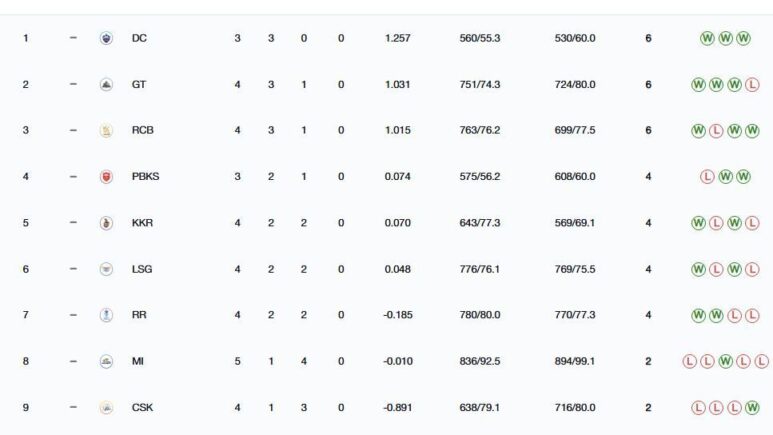
Task: Click MI's runs-for value 836/92.5
Action: point(478,361)
